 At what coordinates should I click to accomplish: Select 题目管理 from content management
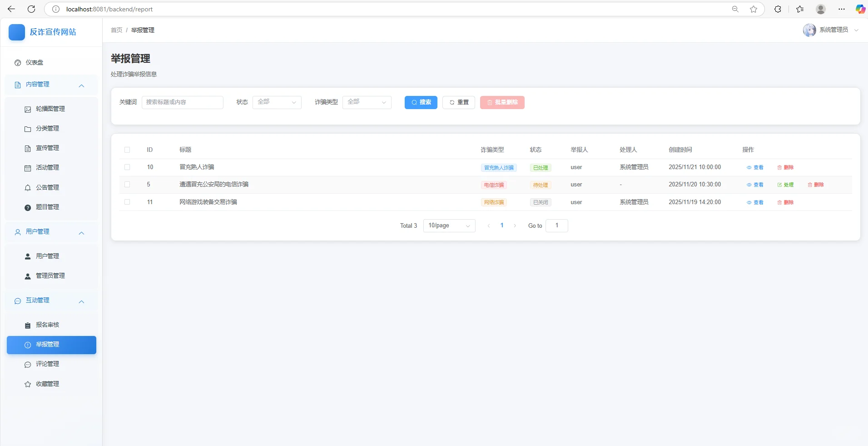47,207
